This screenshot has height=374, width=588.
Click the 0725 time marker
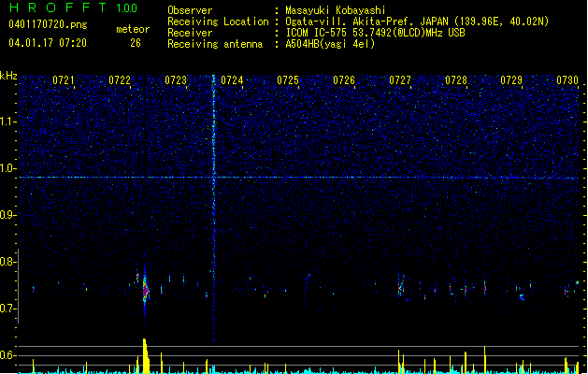click(288, 80)
